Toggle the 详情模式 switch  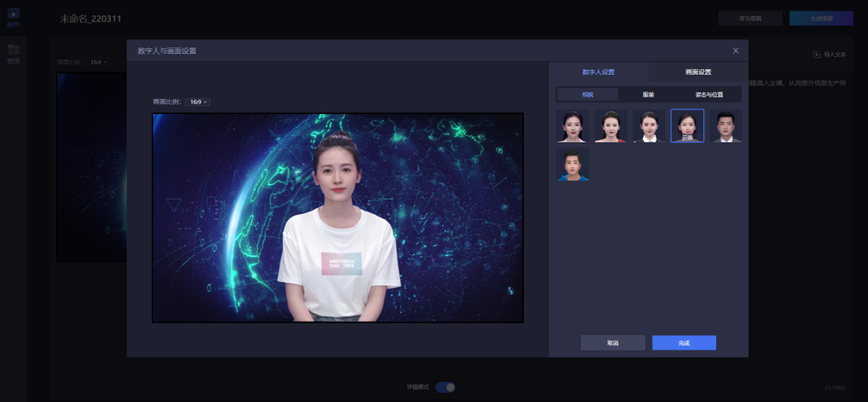click(445, 387)
